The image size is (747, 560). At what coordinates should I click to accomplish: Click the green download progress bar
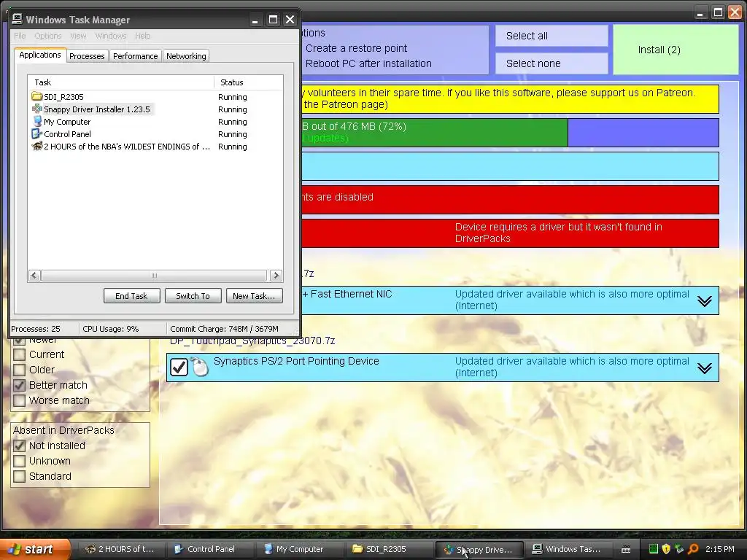(434, 133)
